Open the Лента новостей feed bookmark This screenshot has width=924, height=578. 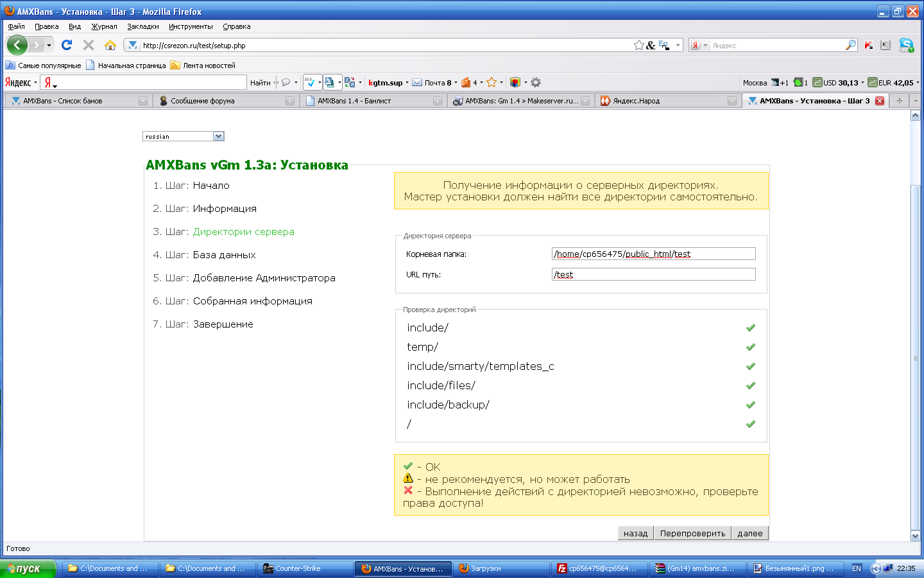203,65
